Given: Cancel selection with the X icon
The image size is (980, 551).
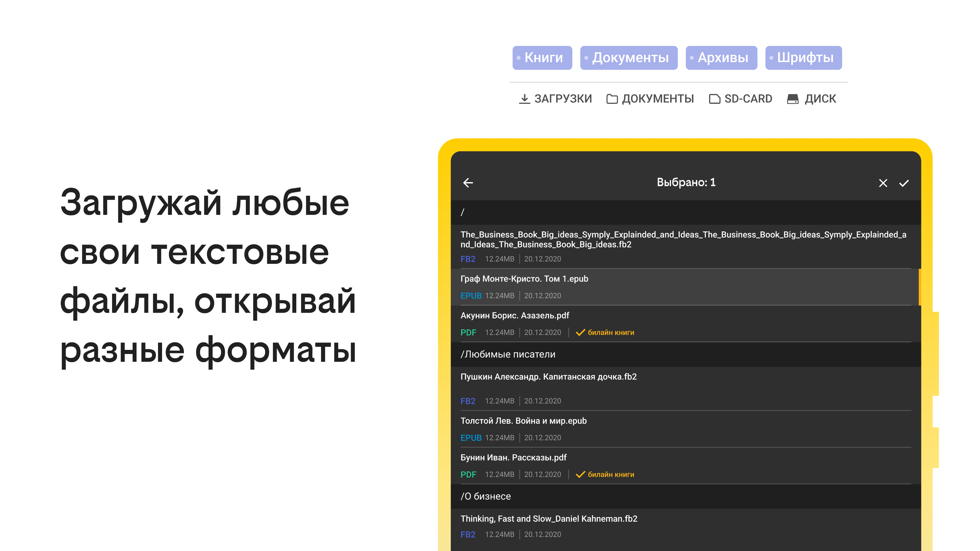Looking at the screenshot, I should pos(883,183).
